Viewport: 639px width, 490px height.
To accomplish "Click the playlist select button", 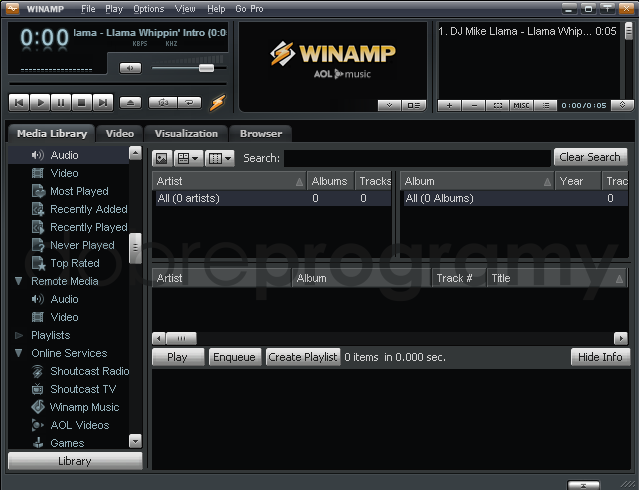I will (x=498, y=106).
